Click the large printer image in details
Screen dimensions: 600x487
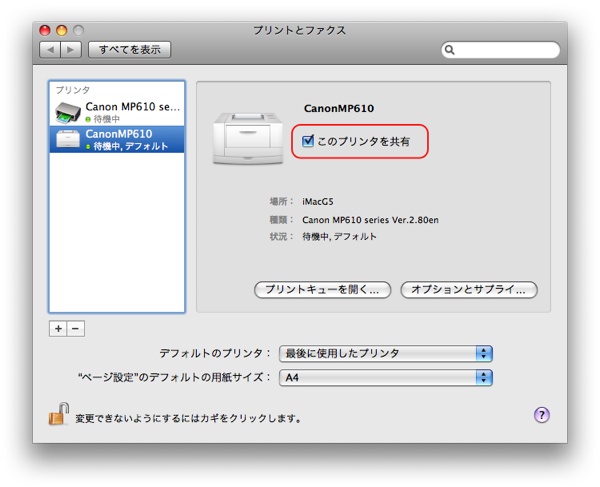click(x=248, y=138)
